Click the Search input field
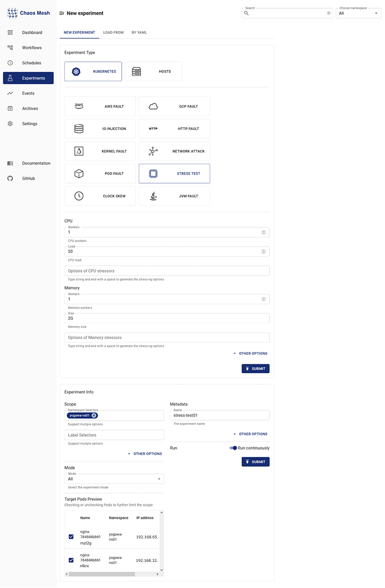 (x=287, y=13)
